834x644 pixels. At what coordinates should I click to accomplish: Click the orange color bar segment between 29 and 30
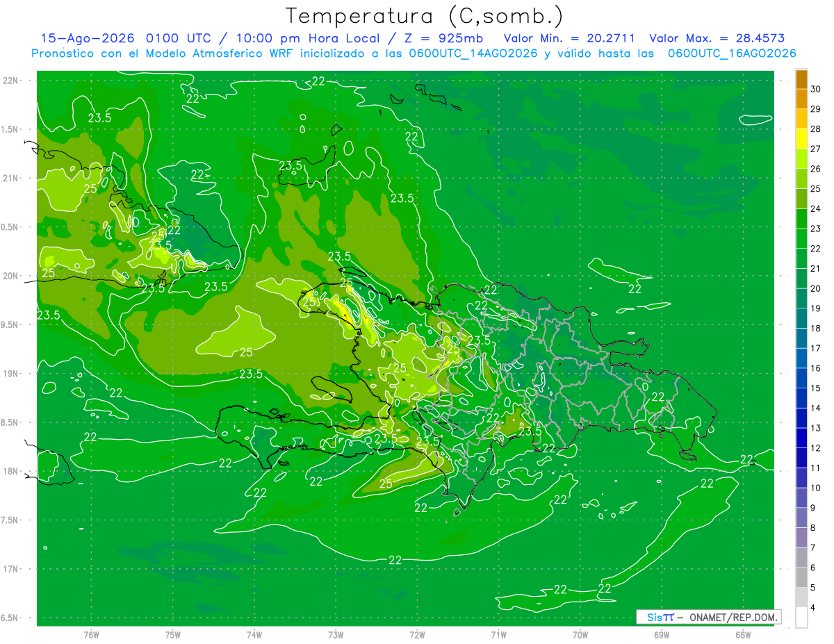pos(801,99)
